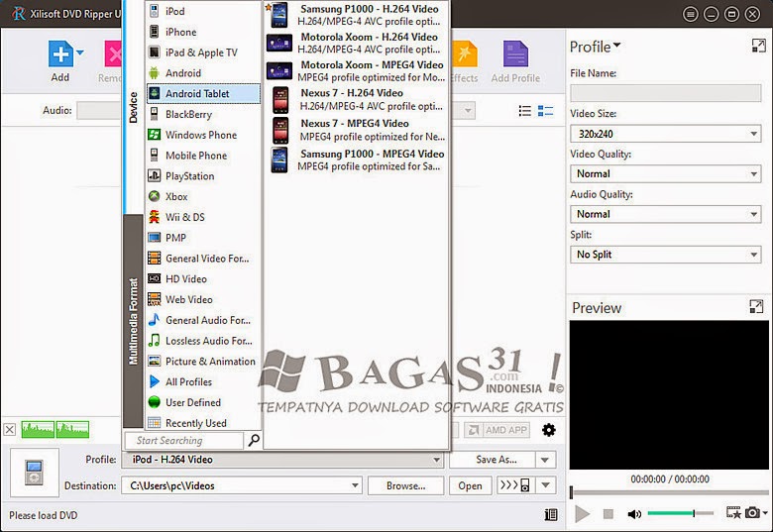Click the Add Profile toolbar icon
Viewport: 773px width, 532px height.
(515, 54)
